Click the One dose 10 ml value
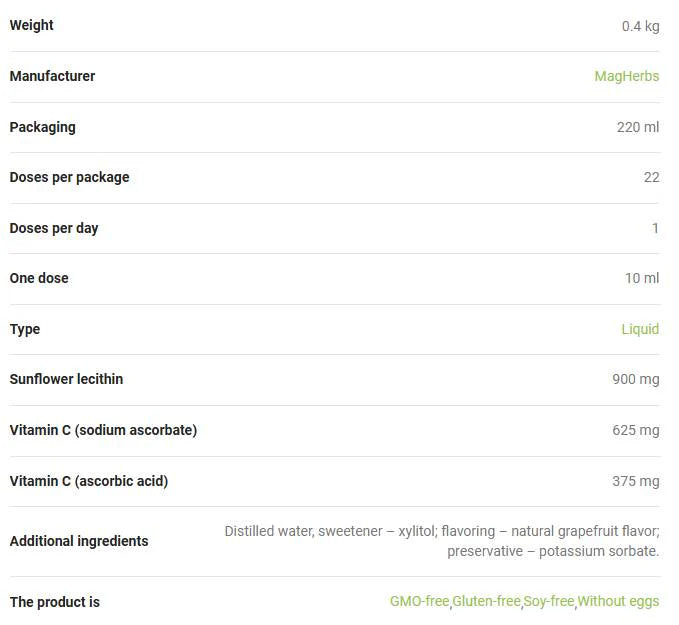This screenshot has height=625, width=679. point(641,278)
